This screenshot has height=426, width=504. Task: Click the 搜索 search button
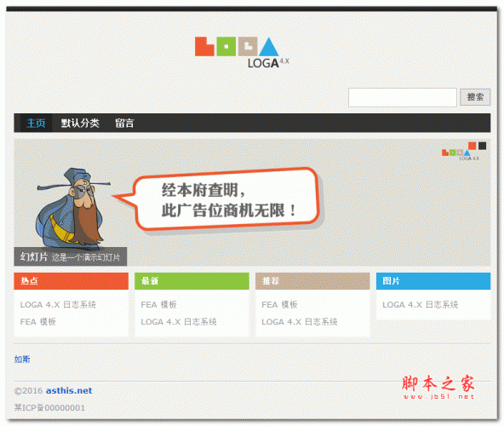pos(475,97)
